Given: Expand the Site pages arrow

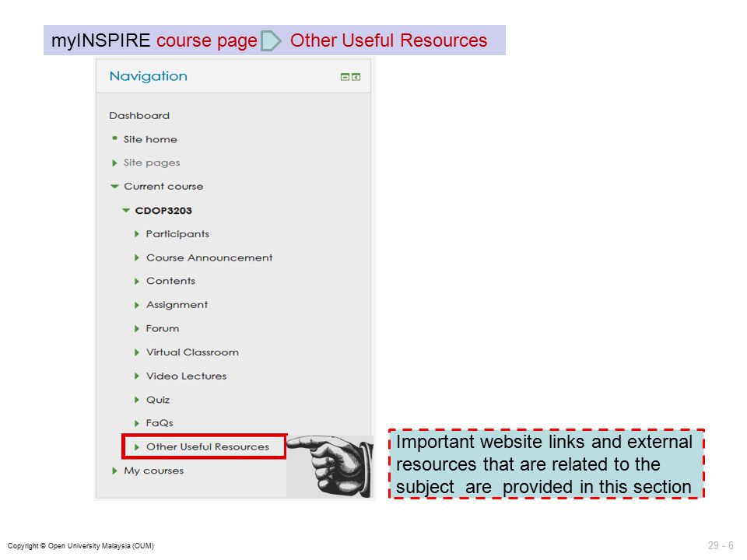Looking at the screenshot, I should point(114,163).
